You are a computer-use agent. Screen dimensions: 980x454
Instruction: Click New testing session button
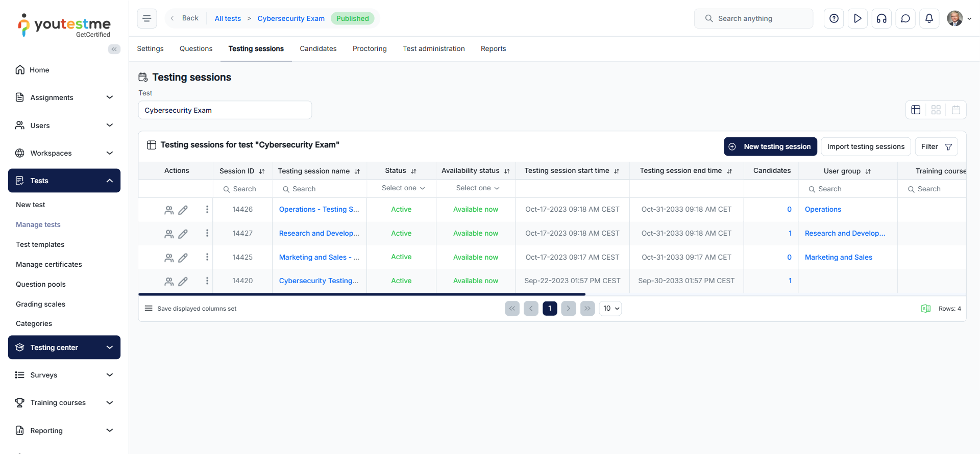coord(770,146)
